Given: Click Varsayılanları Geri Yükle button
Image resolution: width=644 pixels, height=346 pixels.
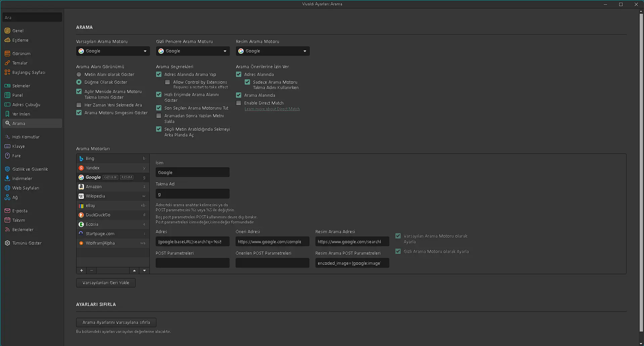Looking at the screenshot, I should point(106,283).
